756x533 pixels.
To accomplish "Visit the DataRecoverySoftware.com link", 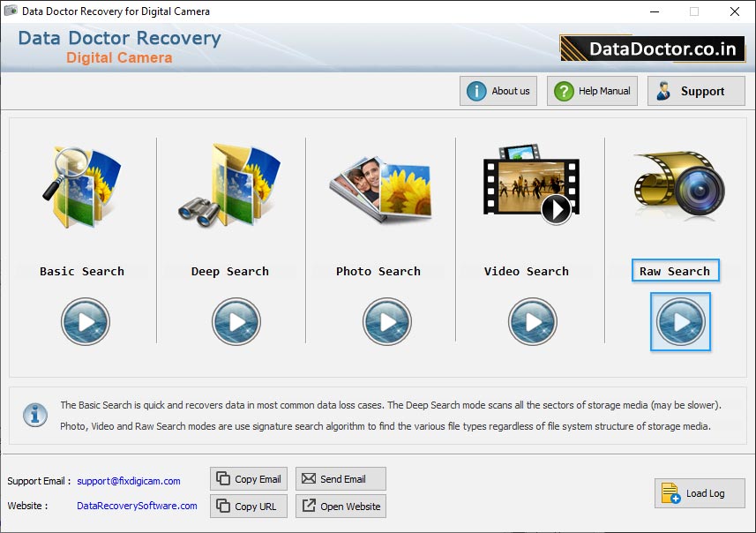I will coord(137,506).
